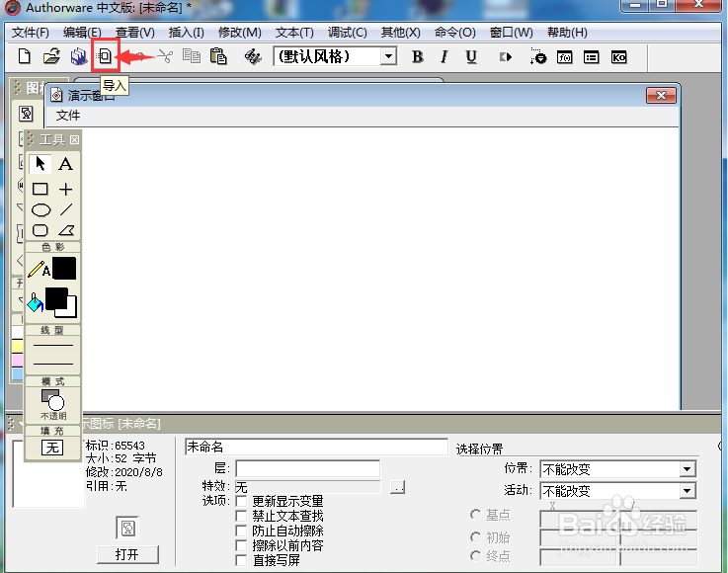The width and height of the screenshot is (728, 573).
Task: Click the paint bucket fill icon
Action: click(35, 302)
